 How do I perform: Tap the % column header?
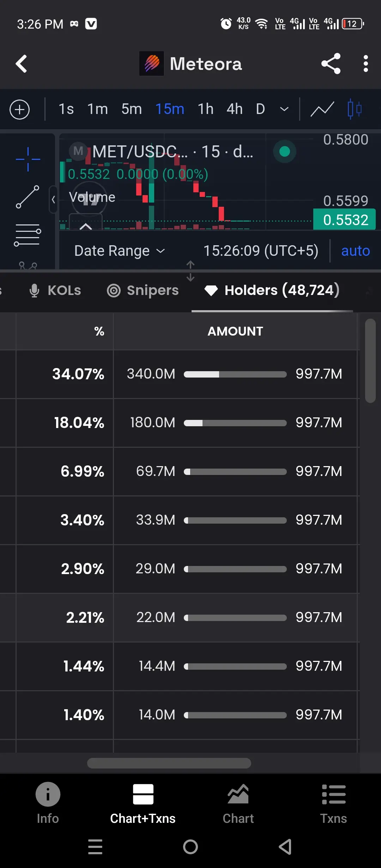coord(99,331)
